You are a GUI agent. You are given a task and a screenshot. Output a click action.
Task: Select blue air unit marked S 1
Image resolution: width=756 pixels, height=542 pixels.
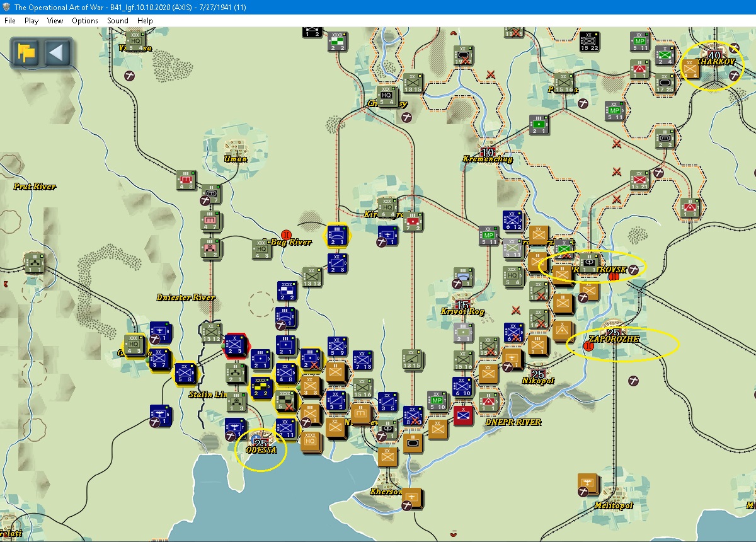[x=161, y=415]
